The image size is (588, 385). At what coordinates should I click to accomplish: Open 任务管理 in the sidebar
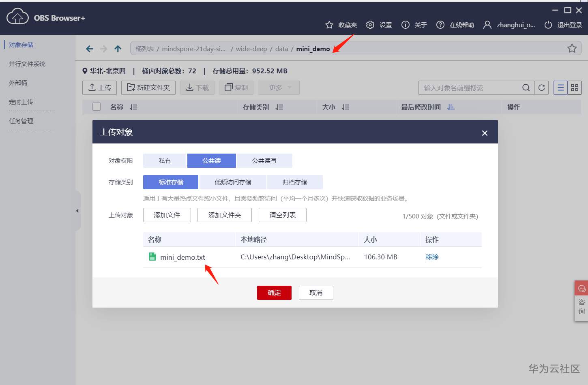21,121
